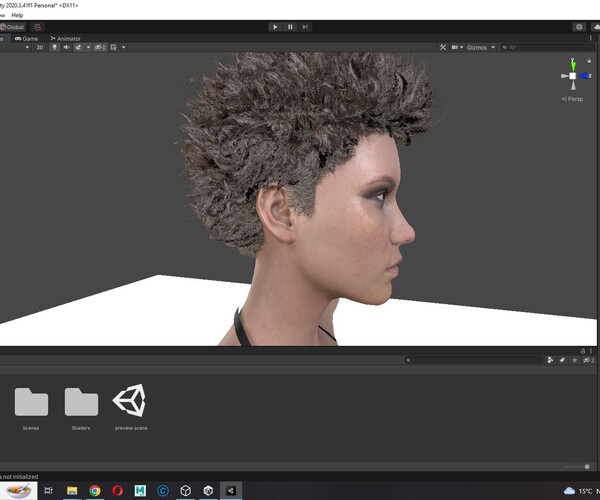Screen dimensions: 600x500
Task: Open the shading mode dropdown arrow
Action: (x=27, y=47)
